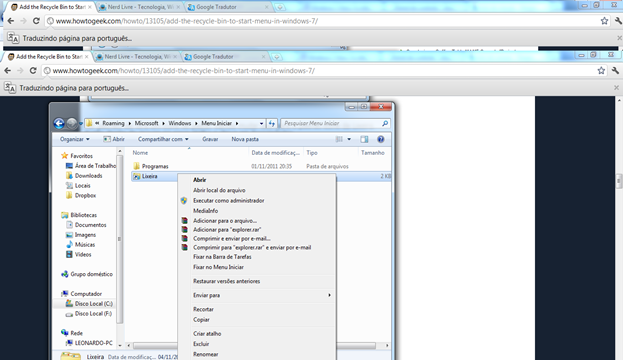Click the wrench icon in second Chrome toolbar
623x360 pixels.
pyautogui.click(x=615, y=70)
